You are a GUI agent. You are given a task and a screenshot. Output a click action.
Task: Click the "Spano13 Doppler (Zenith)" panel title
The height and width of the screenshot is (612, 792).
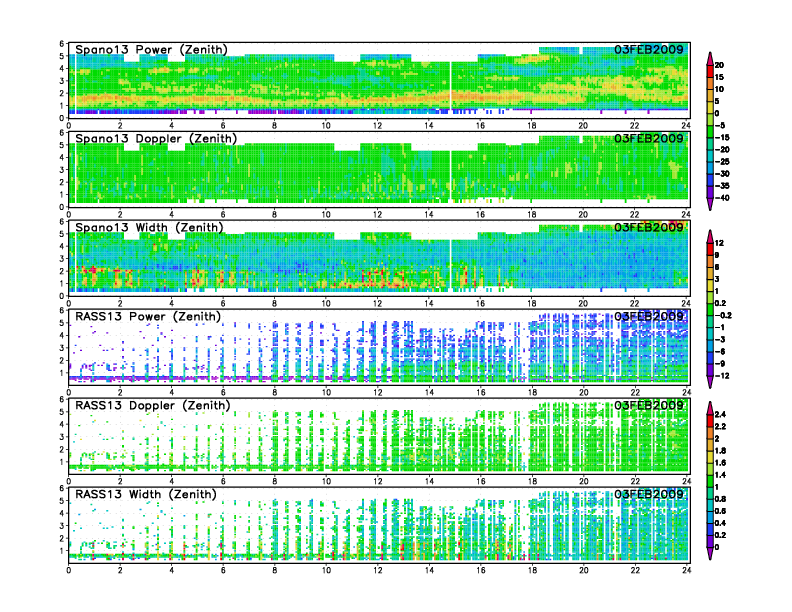pos(156,138)
